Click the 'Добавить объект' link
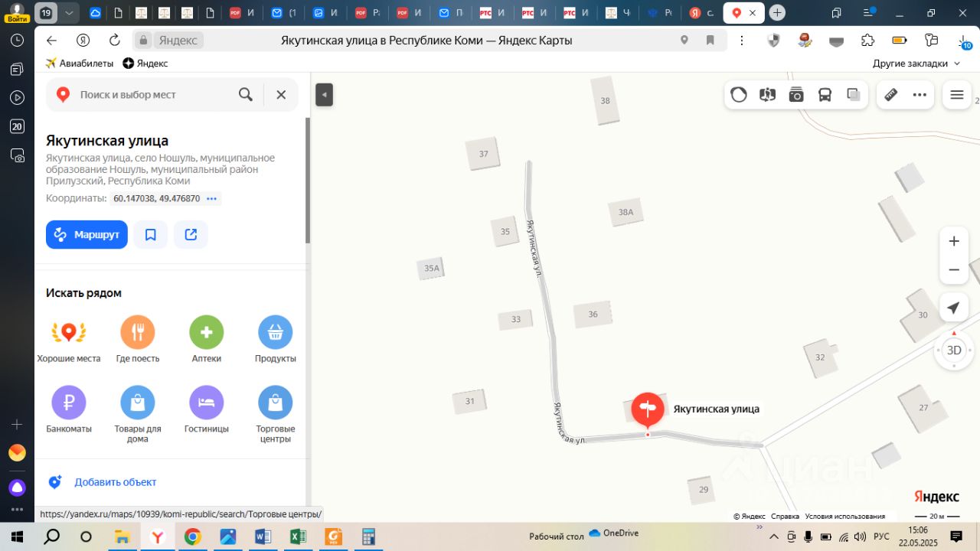This screenshot has width=980, height=551. (115, 482)
